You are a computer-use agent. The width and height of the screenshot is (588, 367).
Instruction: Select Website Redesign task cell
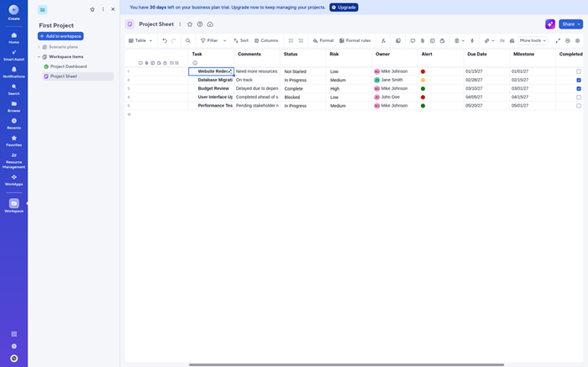pyautogui.click(x=211, y=71)
